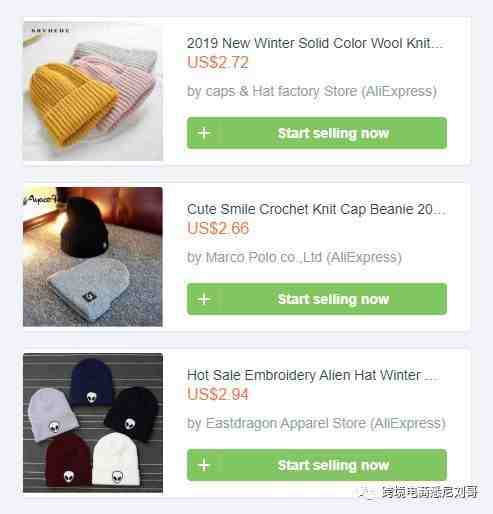Click the US$2.66 price
This screenshot has width=493, height=514.
click(x=218, y=228)
